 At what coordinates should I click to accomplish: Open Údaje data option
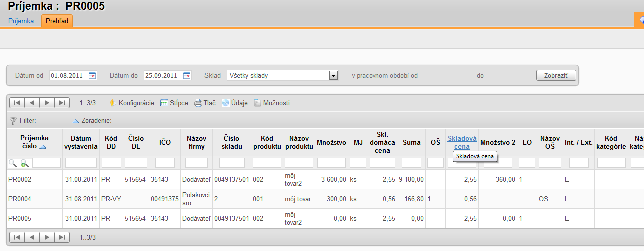pyautogui.click(x=235, y=103)
